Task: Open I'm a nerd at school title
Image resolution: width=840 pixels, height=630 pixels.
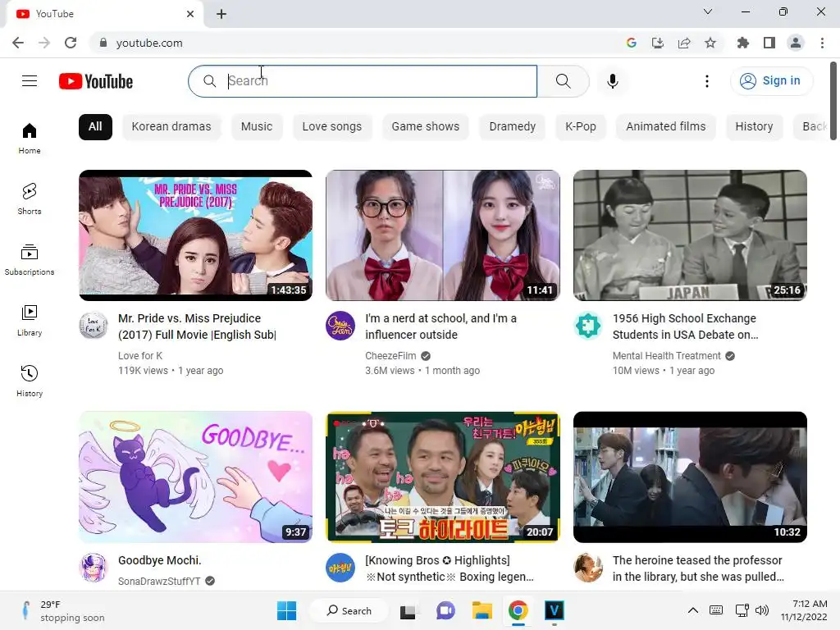Action: tap(441, 326)
